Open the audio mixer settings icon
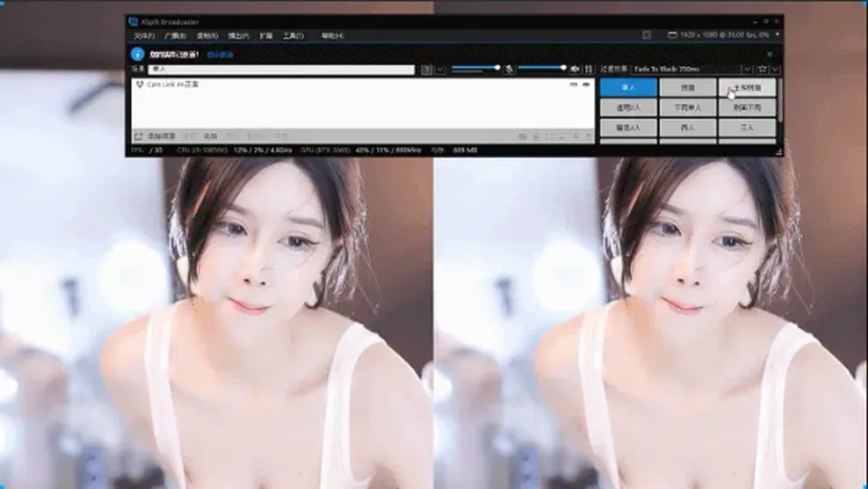868x489 pixels. point(589,69)
